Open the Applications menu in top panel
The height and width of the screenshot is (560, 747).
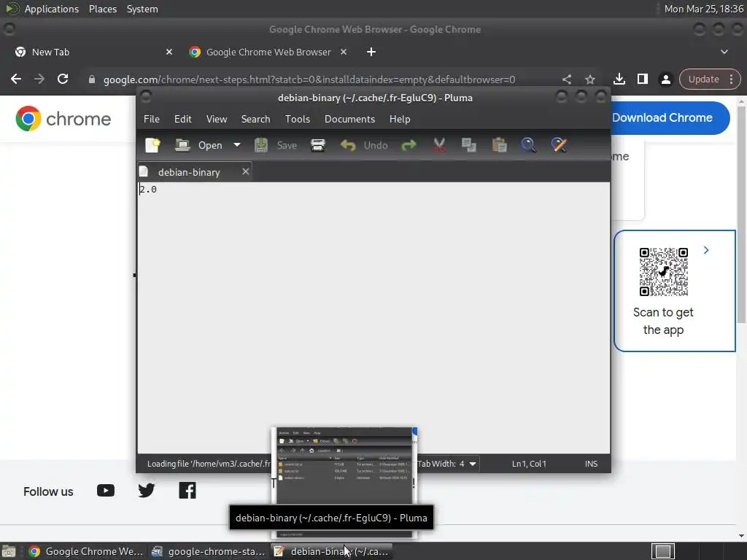52,9
